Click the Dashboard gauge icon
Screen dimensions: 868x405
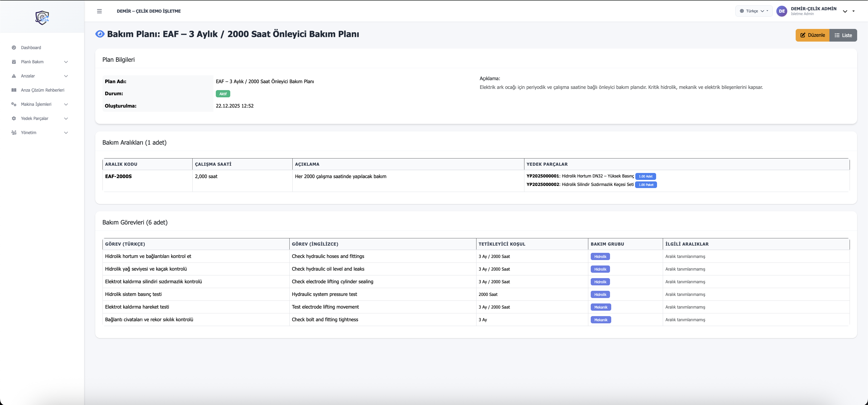tap(14, 48)
